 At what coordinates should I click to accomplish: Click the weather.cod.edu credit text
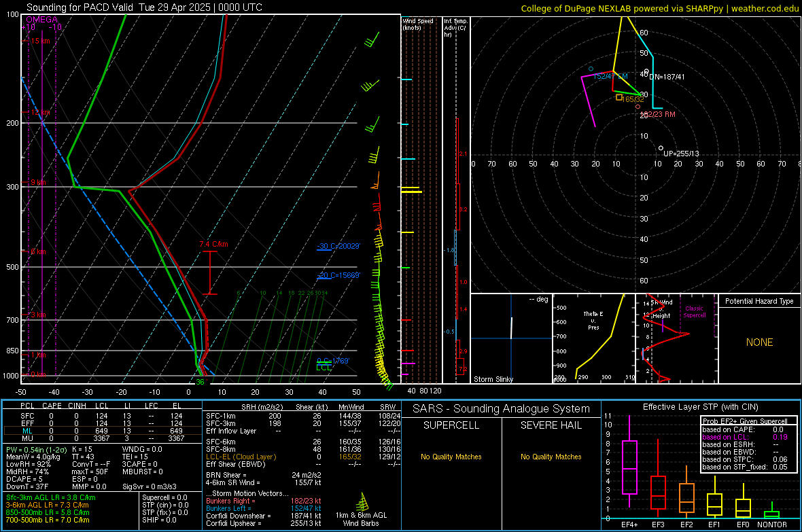click(x=765, y=8)
